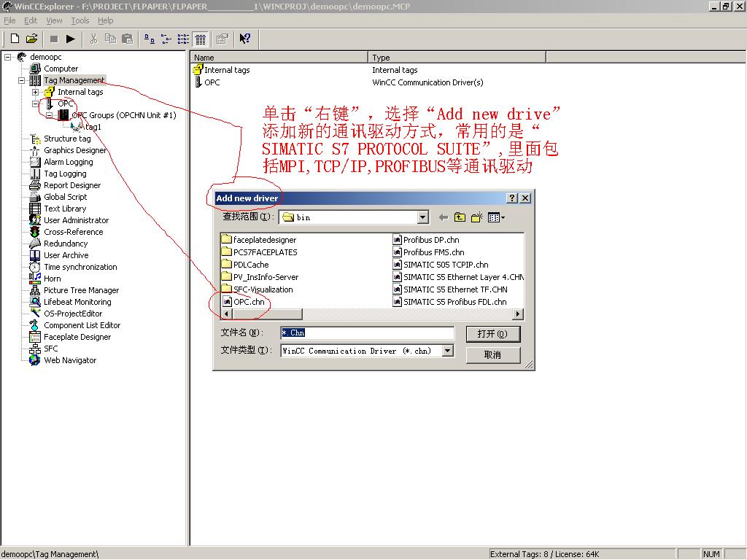This screenshot has height=560, width=747.
Task: Open Tag Logging editor
Action: [65, 174]
